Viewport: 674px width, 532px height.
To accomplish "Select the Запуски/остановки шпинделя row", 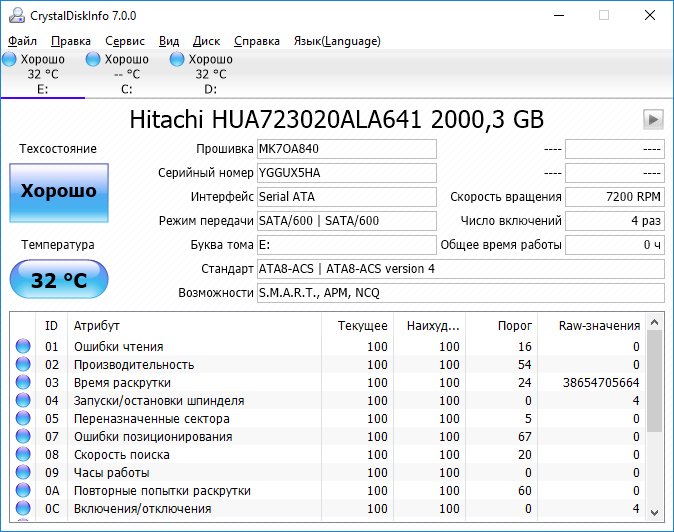I will pyautogui.click(x=328, y=401).
